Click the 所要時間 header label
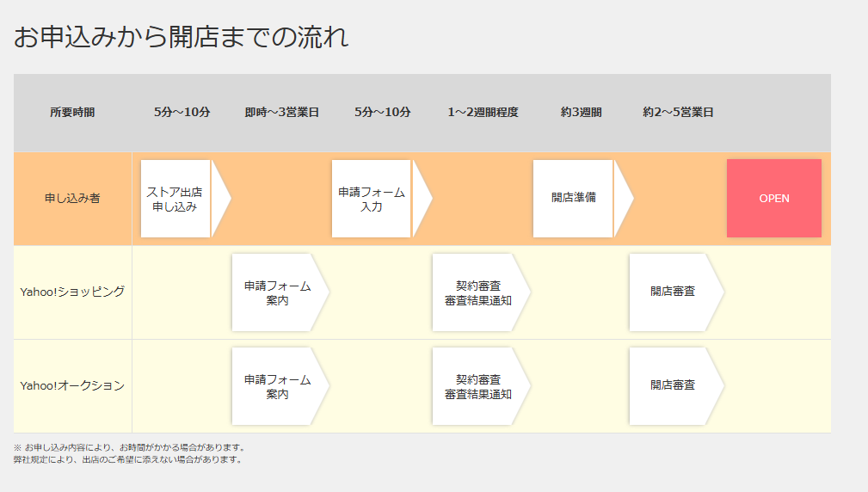The image size is (868, 492). [72, 113]
